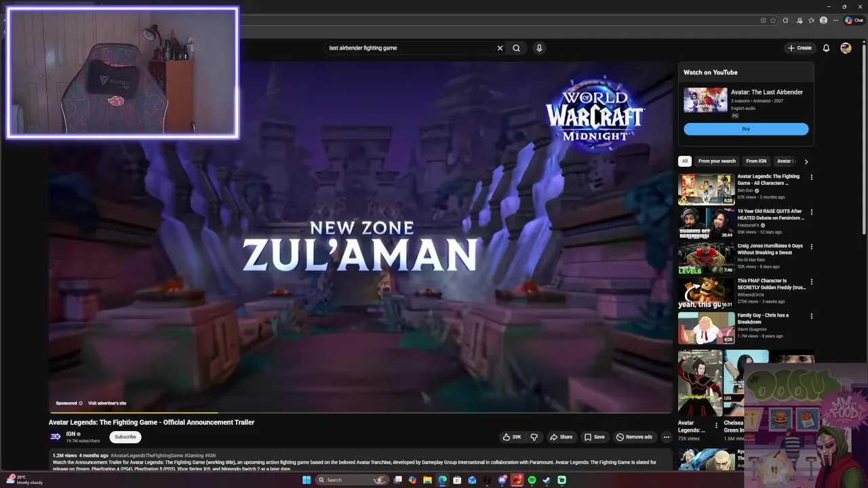Screen dimensions: 868x488
Task: Open options for '19 Year Old RAGE QUITS' video
Action: pos(812,212)
